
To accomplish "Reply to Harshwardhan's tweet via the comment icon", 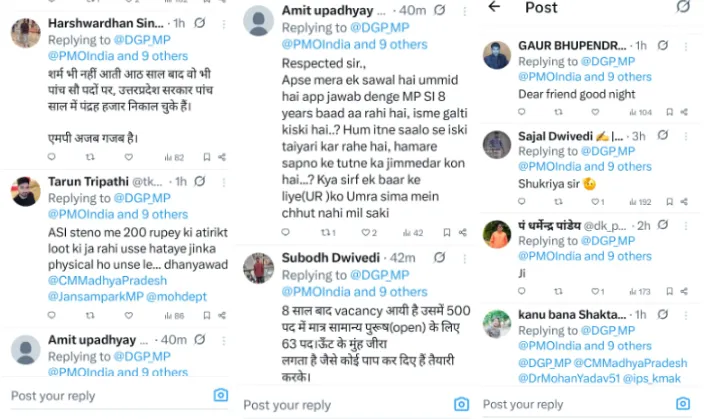I will (x=52, y=157).
